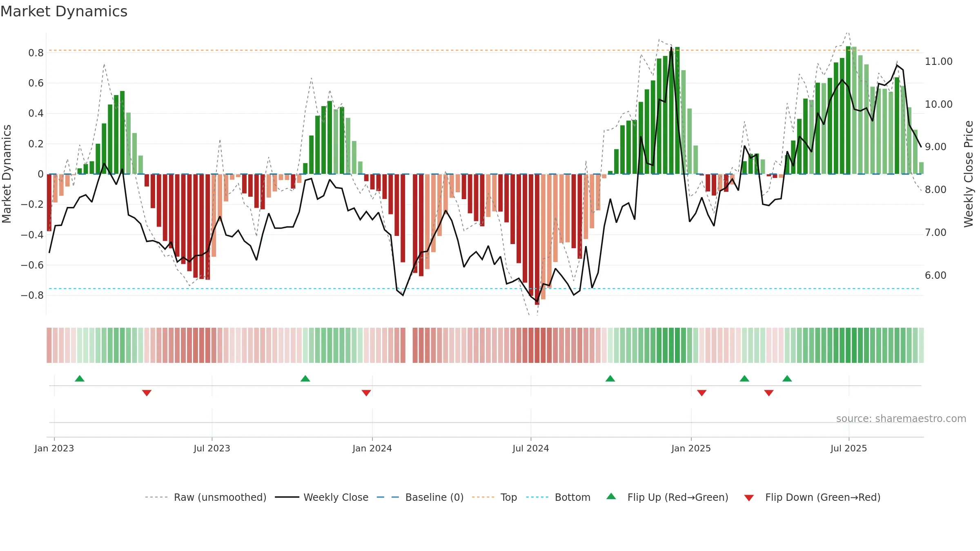Toggle the 'Top' legend label
980x551 pixels.
[x=509, y=498]
